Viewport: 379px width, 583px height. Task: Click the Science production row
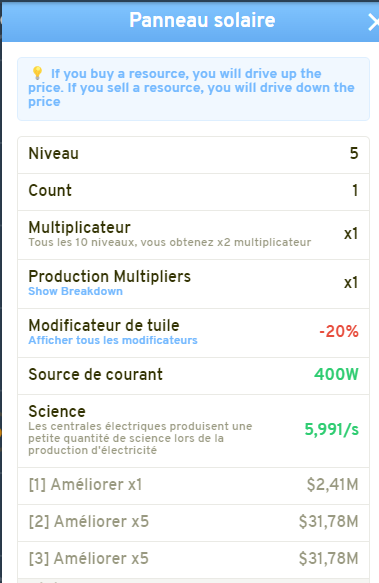193,431
